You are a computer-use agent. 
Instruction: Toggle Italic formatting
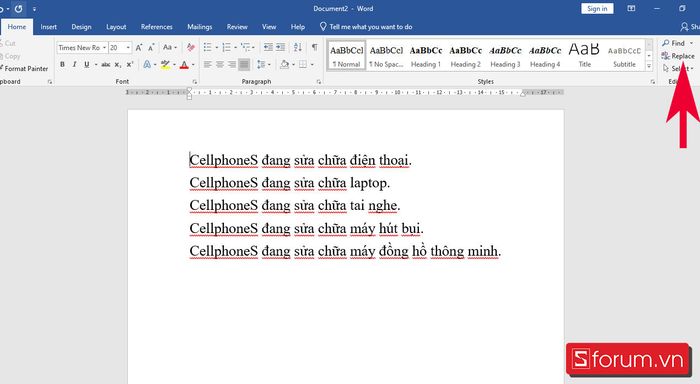tap(75, 65)
